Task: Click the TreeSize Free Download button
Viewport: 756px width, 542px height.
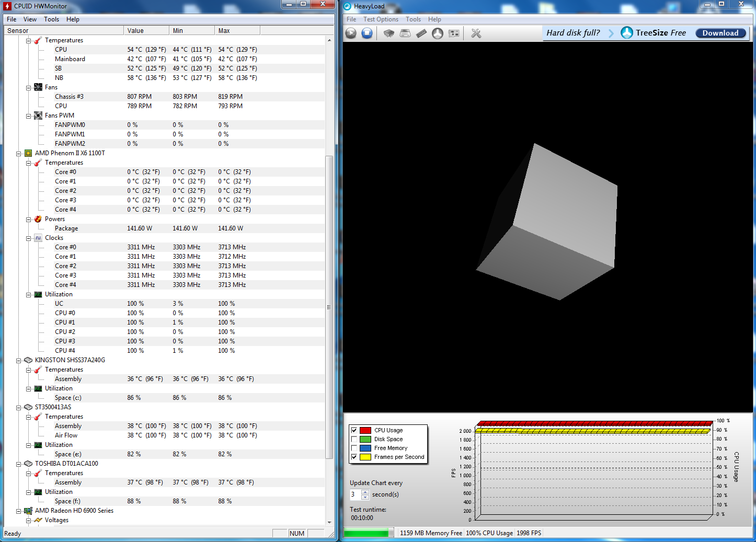Action: [x=720, y=33]
